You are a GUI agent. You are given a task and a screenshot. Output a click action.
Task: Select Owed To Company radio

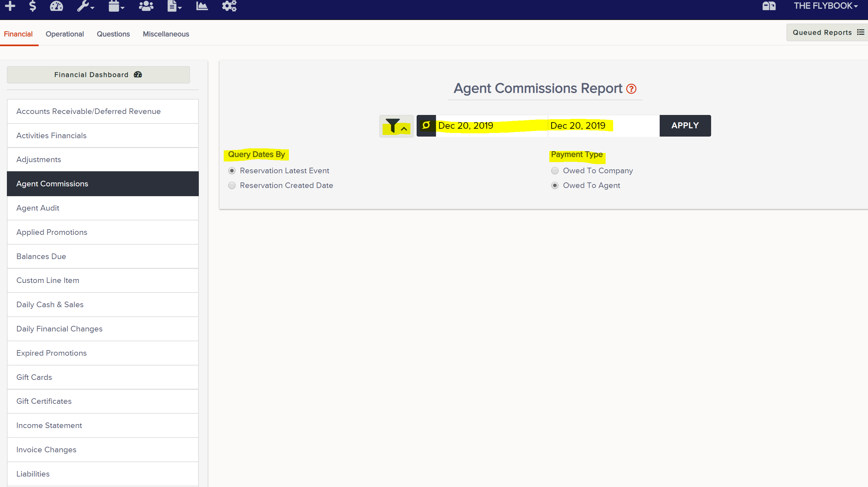coord(555,171)
